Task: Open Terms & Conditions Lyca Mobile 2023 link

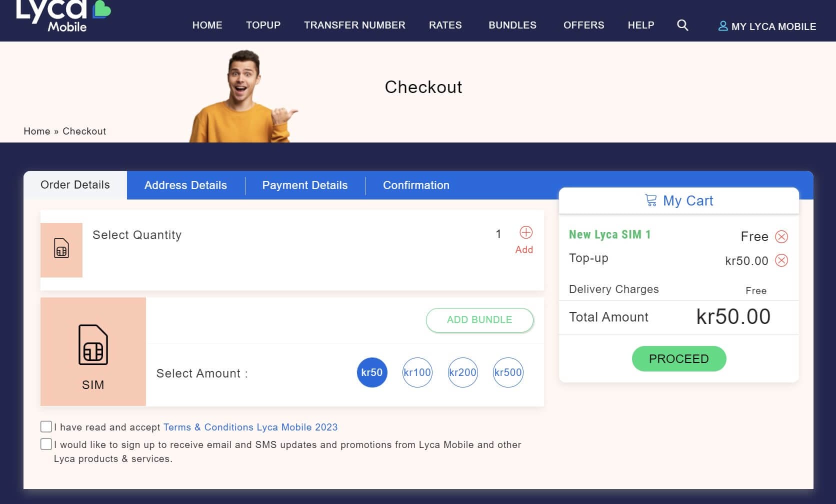Action: [x=250, y=427]
